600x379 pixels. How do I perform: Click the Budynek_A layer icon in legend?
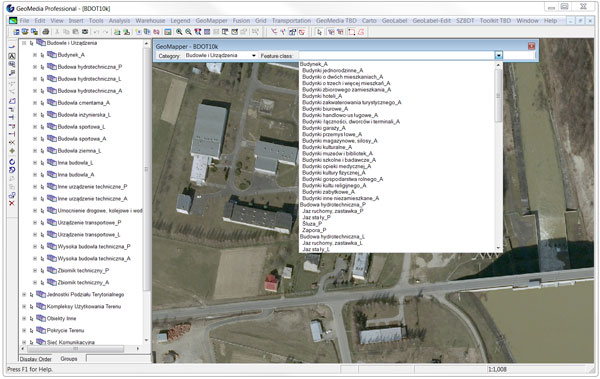tap(52, 55)
